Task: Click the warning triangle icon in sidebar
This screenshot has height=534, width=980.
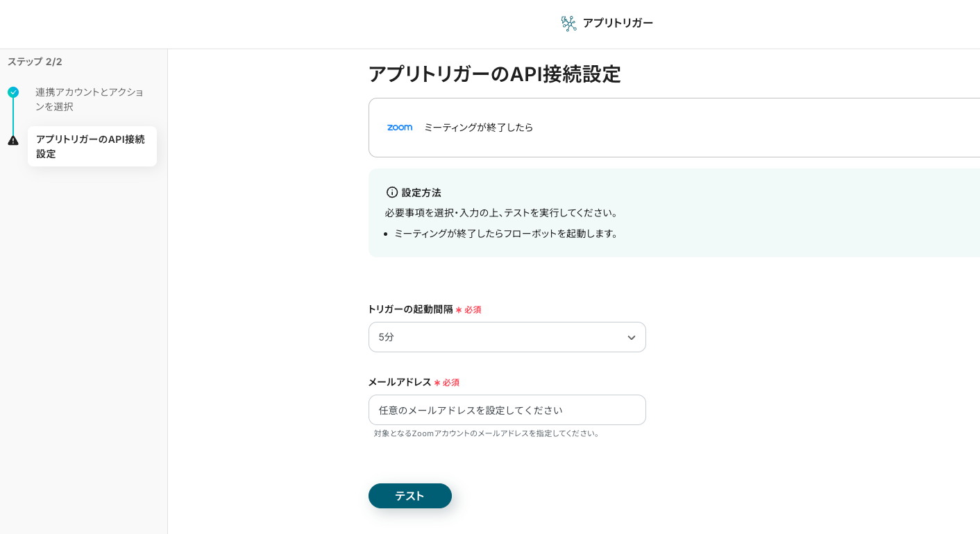Action: (13, 140)
